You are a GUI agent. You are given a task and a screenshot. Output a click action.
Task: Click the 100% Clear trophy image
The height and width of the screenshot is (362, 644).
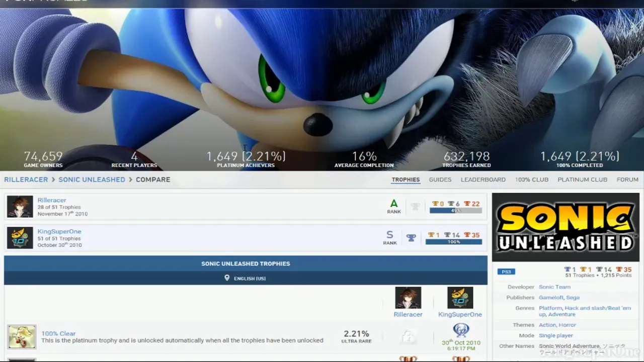(x=22, y=337)
